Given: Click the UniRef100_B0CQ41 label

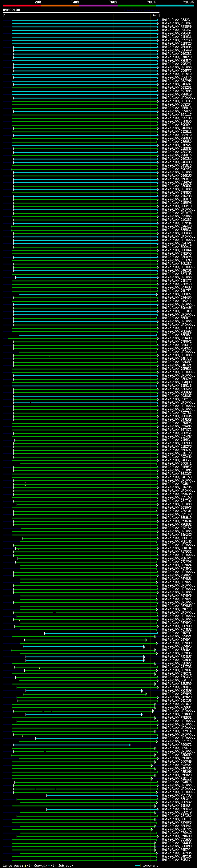Looking at the screenshot, I should coord(177,463).
